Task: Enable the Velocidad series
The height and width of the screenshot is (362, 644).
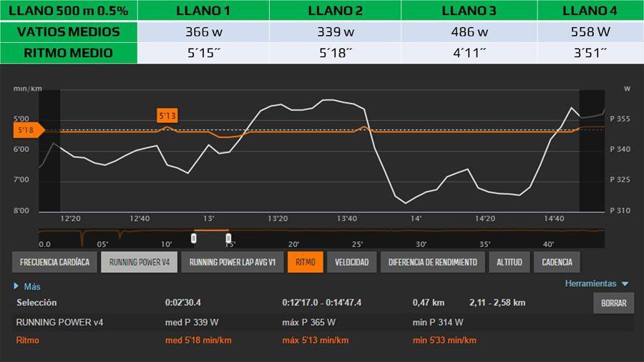Action: [352, 262]
